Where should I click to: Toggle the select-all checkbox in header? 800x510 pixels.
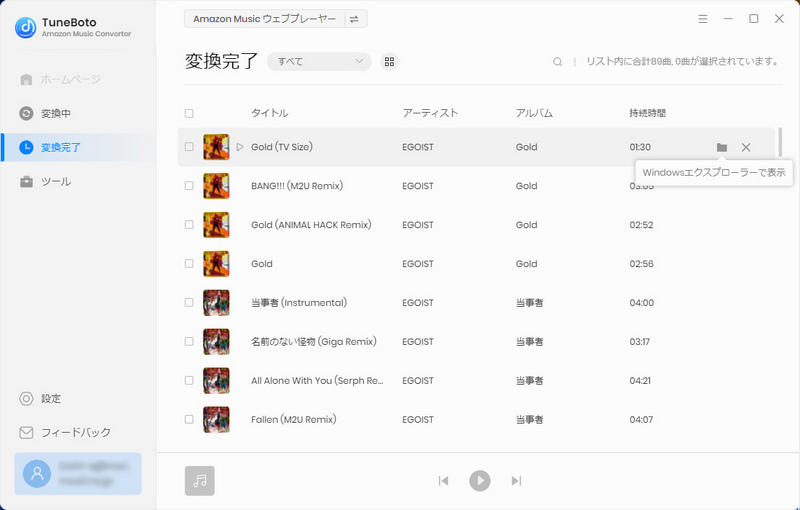pyautogui.click(x=189, y=113)
